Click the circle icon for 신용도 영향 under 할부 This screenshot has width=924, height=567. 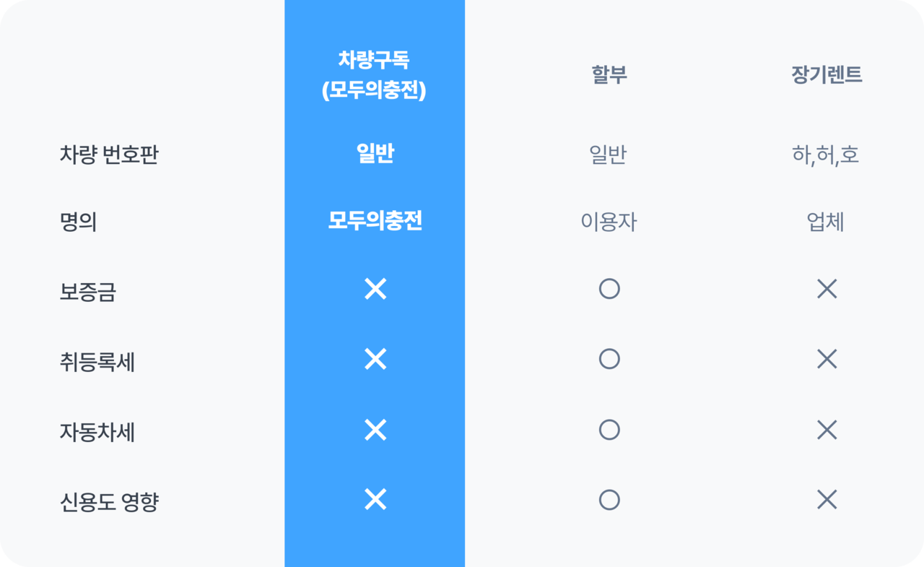pyautogui.click(x=609, y=500)
